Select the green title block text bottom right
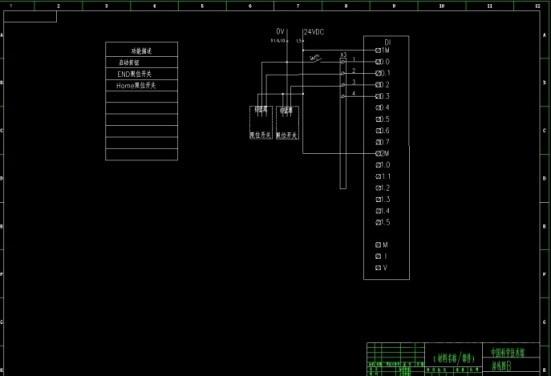This screenshot has width=551, height=376. 508,352
